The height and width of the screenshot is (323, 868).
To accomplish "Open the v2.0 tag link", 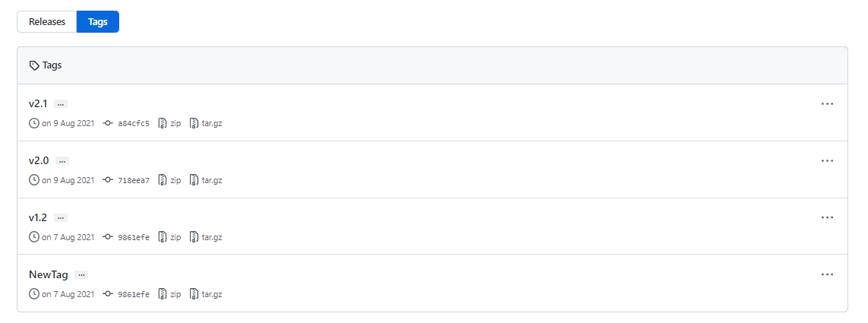I will coord(39,160).
